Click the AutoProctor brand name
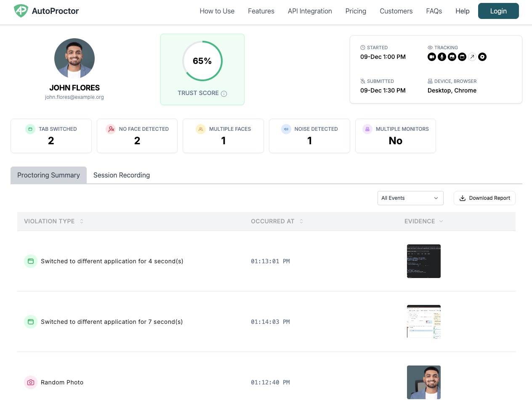 (x=55, y=11)
